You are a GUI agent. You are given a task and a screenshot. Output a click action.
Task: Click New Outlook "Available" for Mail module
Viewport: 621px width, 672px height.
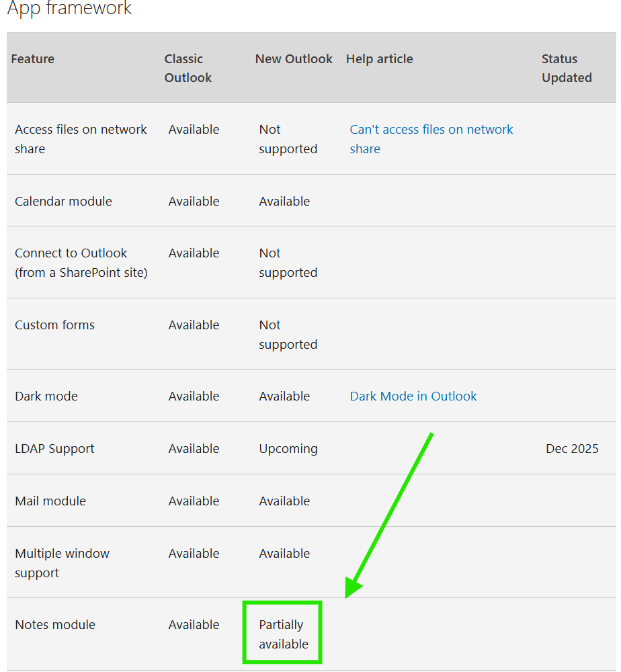(x=284, y=501)
